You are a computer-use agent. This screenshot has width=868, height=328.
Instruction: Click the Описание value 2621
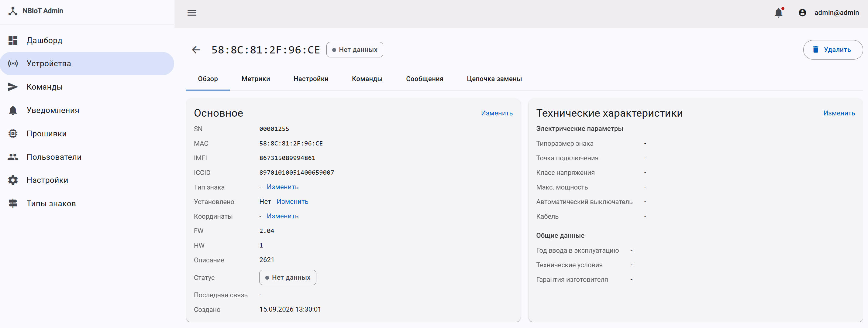[267, 260]
